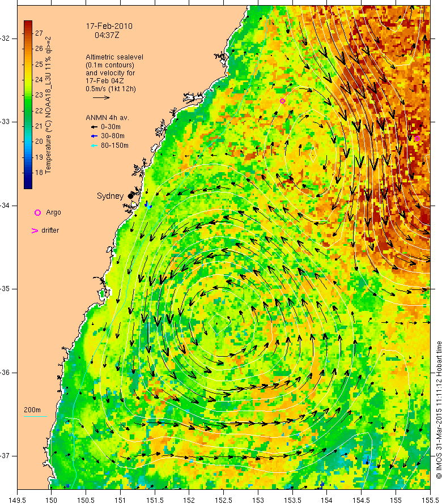Viewport: 442px width, 504px height.
Task: Click the temperature color bar legend
Action: tap(28, 105)
